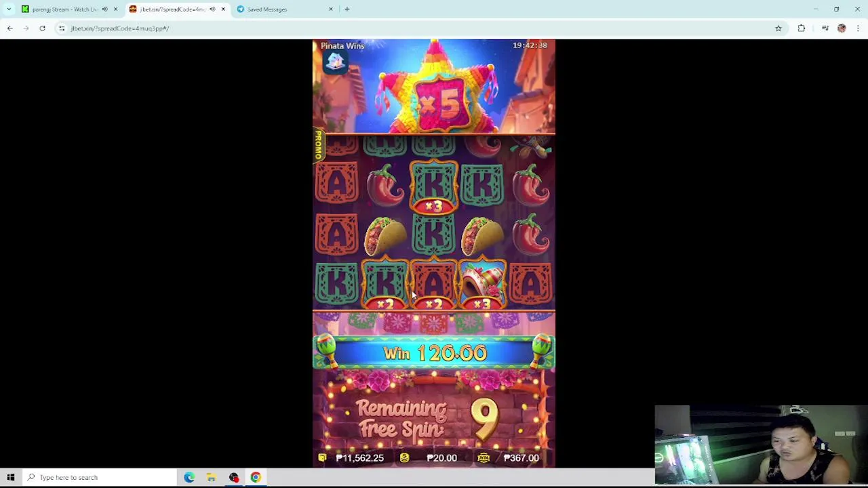Click the ₱11,562.25 balance text
Image resolution: width=868 pixels, height=488 pixels.
pos(359,458)
